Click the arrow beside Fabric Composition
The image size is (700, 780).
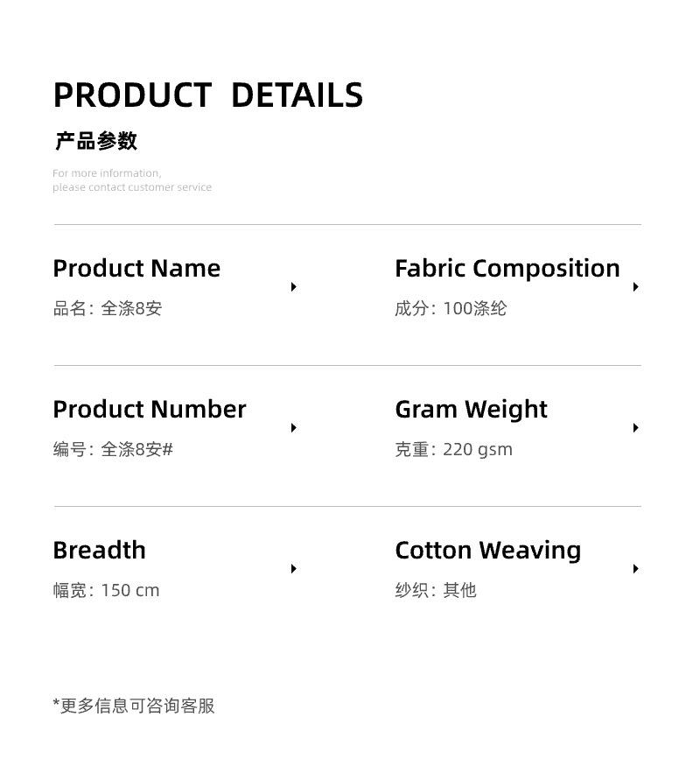(636, 287)
